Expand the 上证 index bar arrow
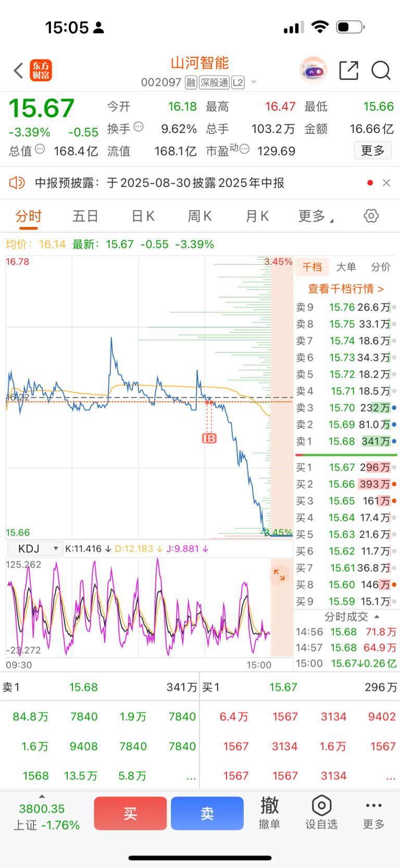Screen dimensions: 400x868 tap(42, 796)
